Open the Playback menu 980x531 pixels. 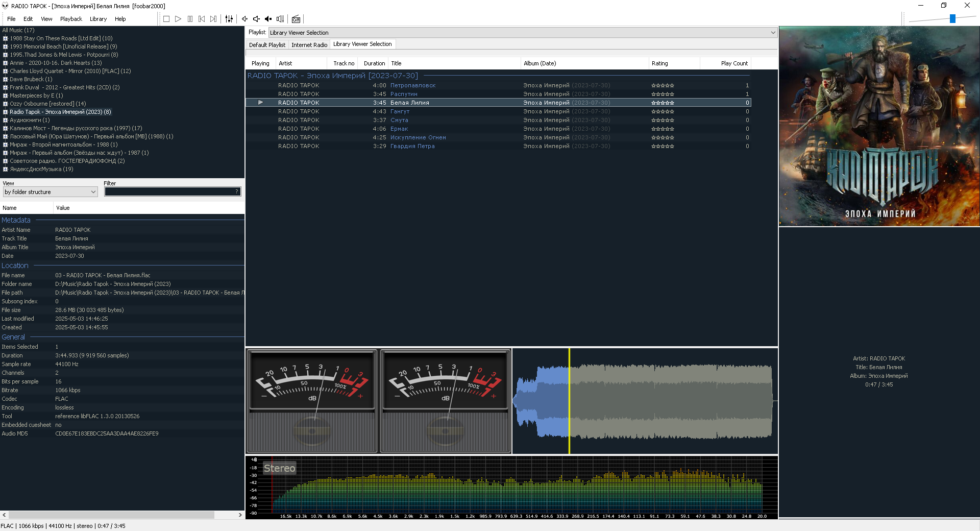(x=71, y=19)
